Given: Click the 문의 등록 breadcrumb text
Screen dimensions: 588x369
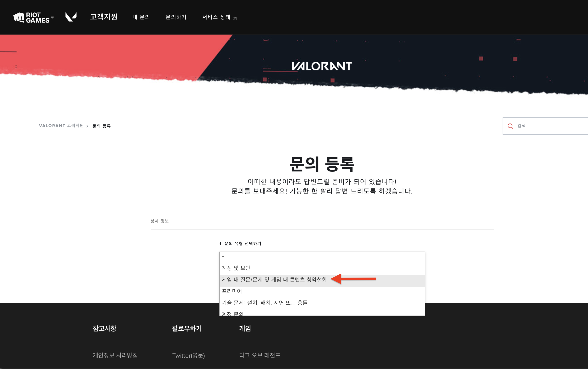Looking at the screenshot, I should click(102, 126).
